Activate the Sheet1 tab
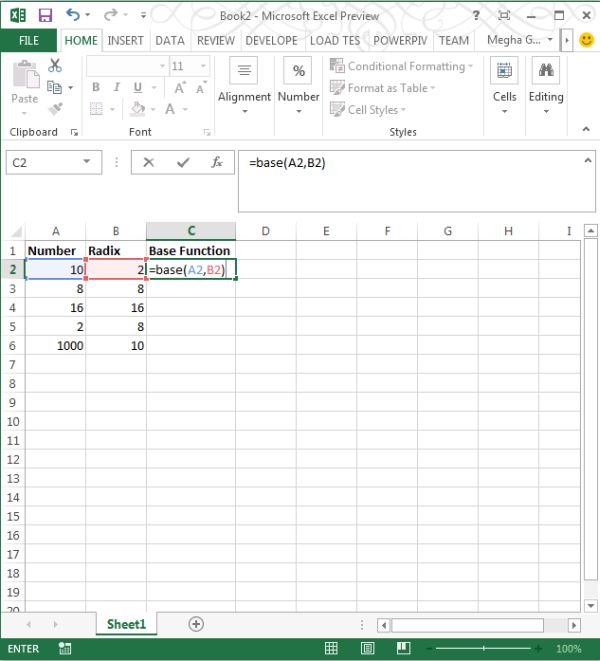600x661 pixels. 126,624
